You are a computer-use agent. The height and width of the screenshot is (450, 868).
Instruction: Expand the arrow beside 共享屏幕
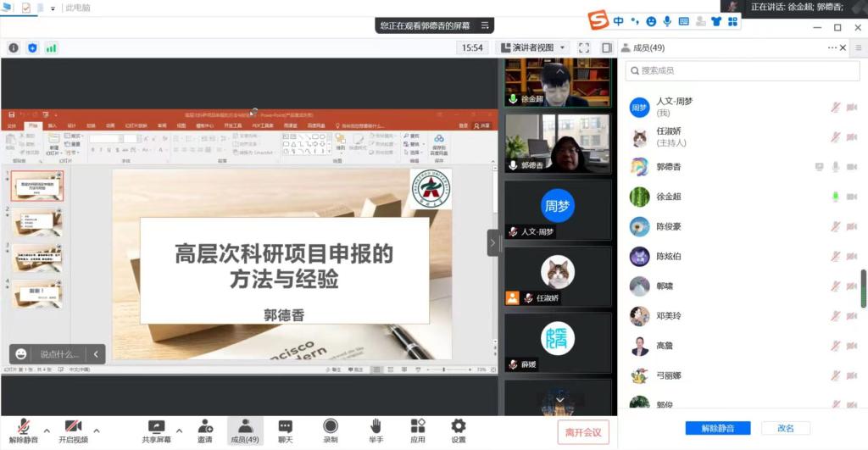point(179,430)
